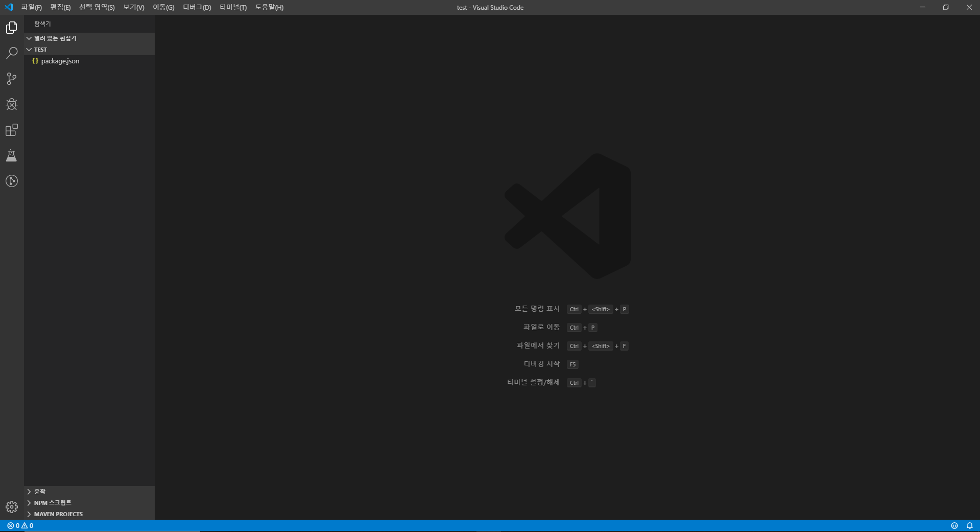980x532 pixels.
Task: Open the Source Control view icon
Action: 12,79
